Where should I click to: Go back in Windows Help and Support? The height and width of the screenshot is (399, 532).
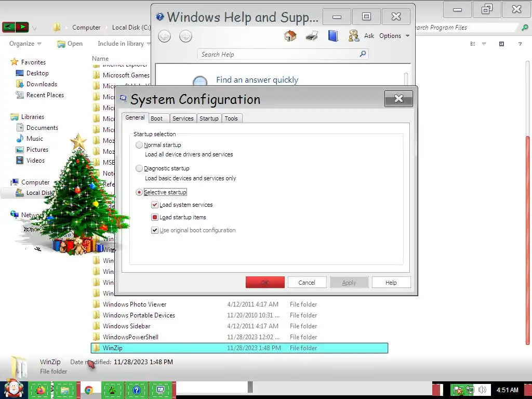coord(165,36)
